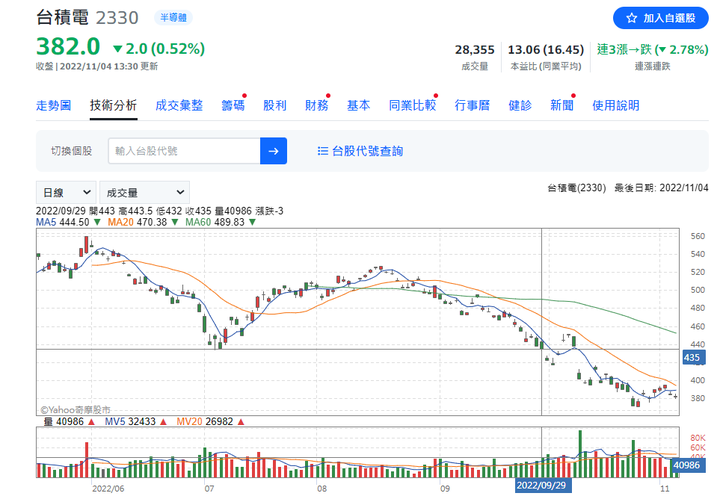Click the list icon beside 台股代號查詢
Screen dimensions: 720x499
click(x=323, y=151)
